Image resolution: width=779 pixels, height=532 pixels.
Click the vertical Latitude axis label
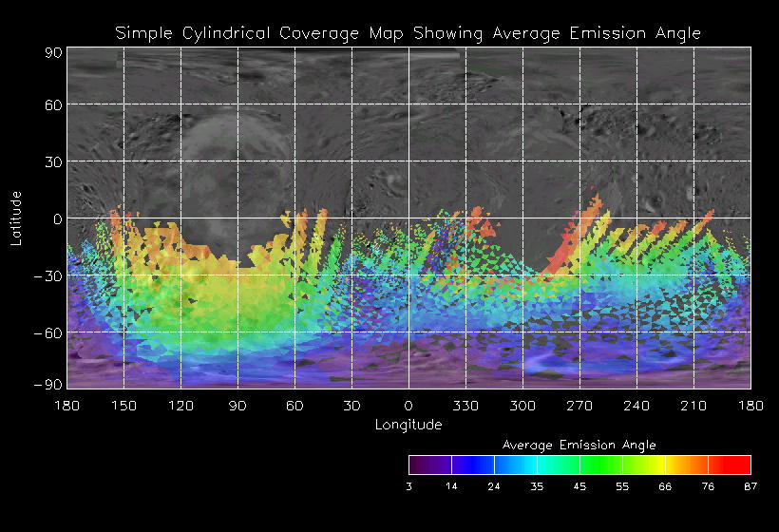[x=16, y=218]
